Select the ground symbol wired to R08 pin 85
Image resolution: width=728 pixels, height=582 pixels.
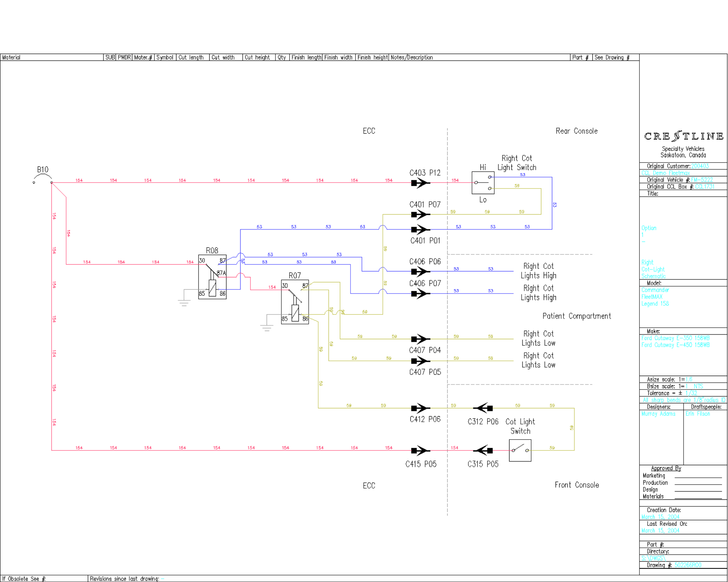[x=184, y=303]
